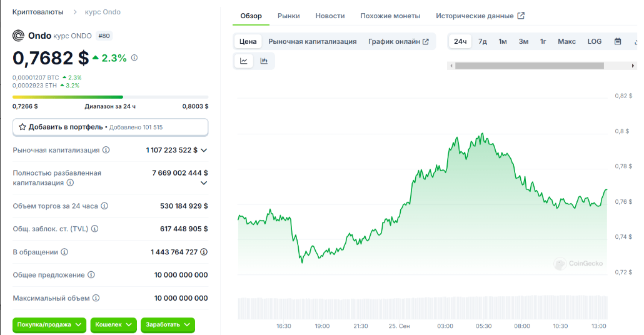
Task: Click курс Ondo breadcrumb
Action: pos(103,12)
